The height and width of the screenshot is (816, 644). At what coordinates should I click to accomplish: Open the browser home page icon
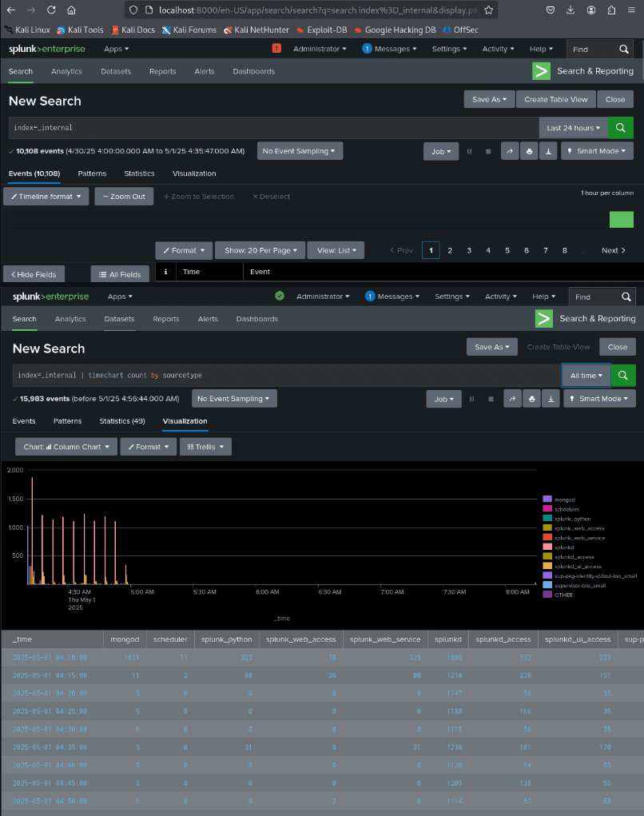(71, 10)
